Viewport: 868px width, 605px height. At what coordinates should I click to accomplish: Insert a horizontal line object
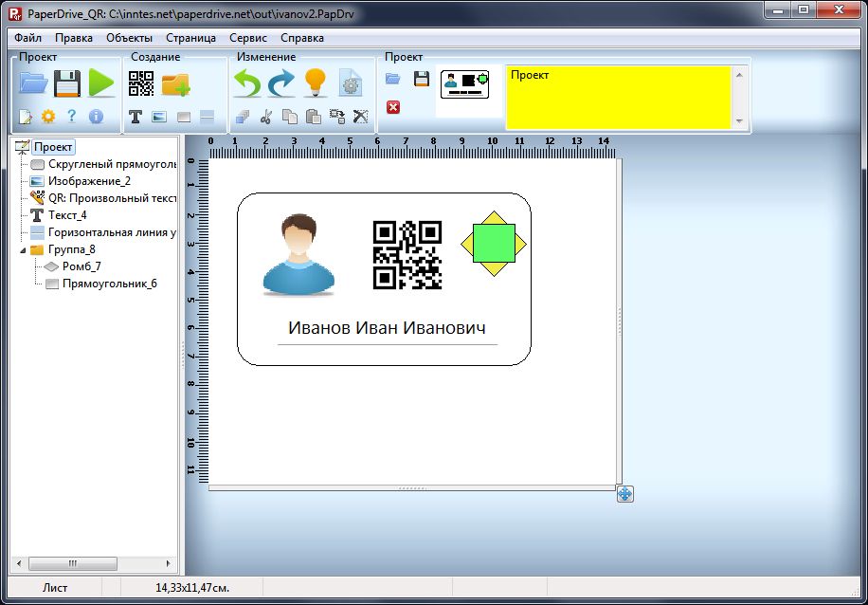click(207, 117)
